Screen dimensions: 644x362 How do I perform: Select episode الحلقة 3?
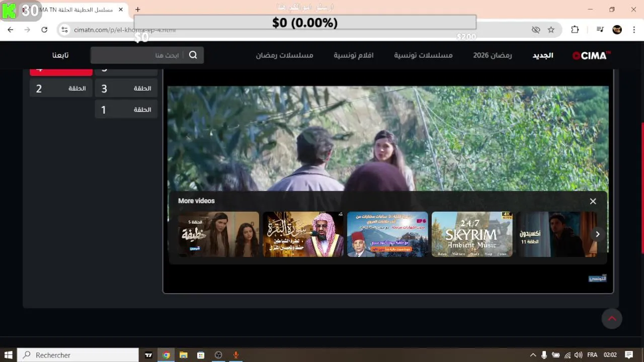click(x=126, y=88)
